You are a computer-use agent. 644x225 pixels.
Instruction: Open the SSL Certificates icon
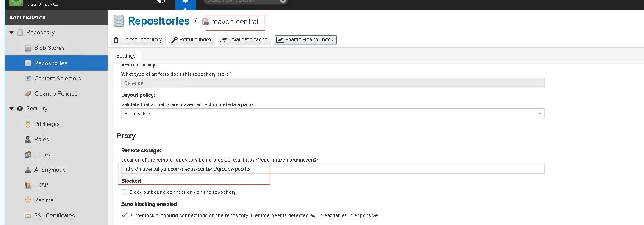(28, 215)
